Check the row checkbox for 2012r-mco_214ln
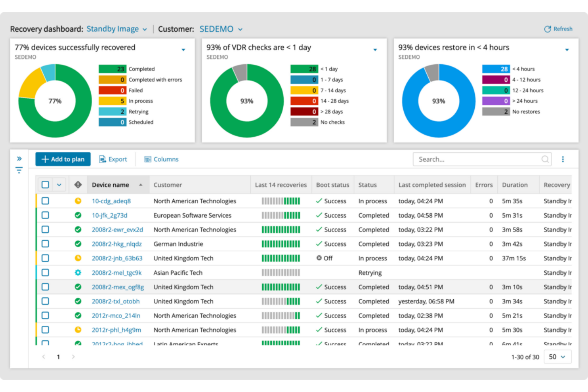This screenshot has height=392, width=588. (x=45, y=315)
